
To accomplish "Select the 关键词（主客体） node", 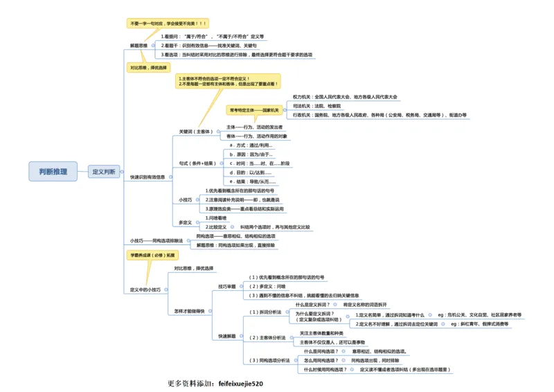I will click(195, 131).
